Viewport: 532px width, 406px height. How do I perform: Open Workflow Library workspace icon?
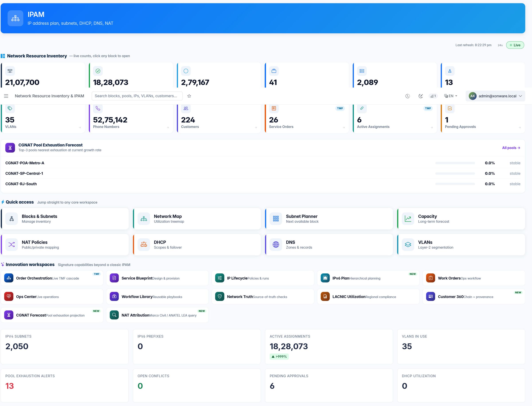click(x=114, y=296)
